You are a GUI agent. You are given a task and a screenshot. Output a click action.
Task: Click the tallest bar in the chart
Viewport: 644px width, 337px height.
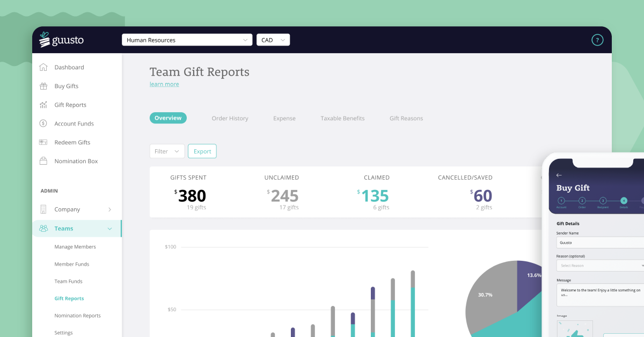pyautogui.click(x=413, y=304)
